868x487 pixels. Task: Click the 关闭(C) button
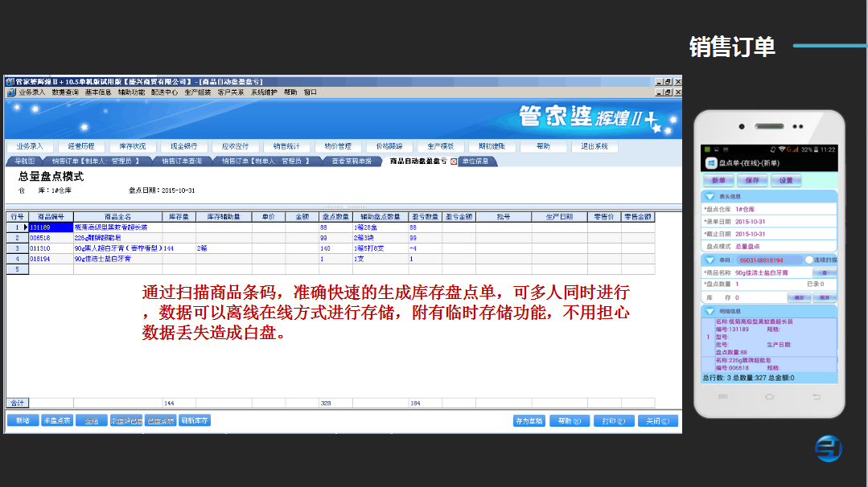(x=658, y=421)
